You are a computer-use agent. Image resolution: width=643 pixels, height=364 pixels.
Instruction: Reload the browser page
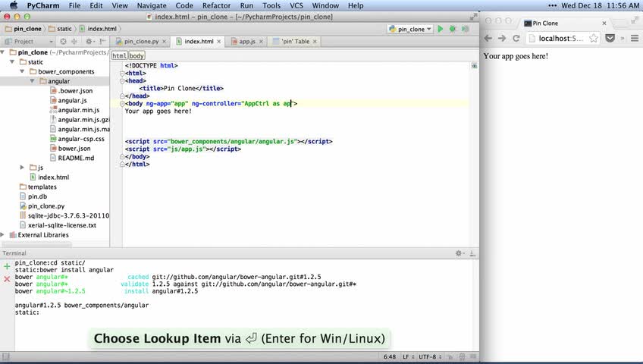516,38
